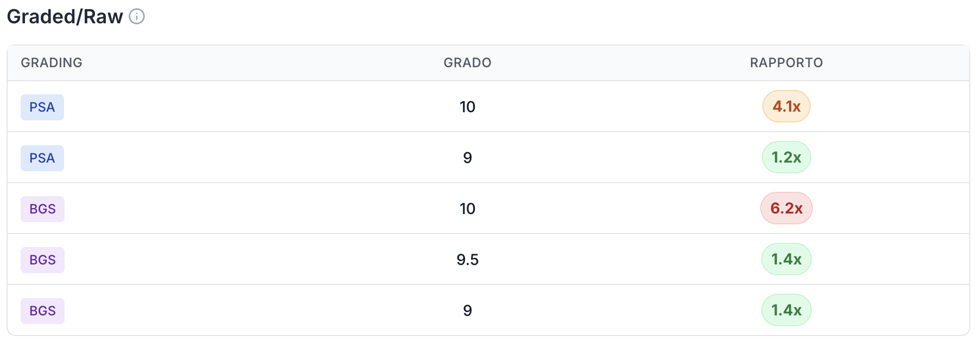Click the grade value 9.5

[467, 260]
